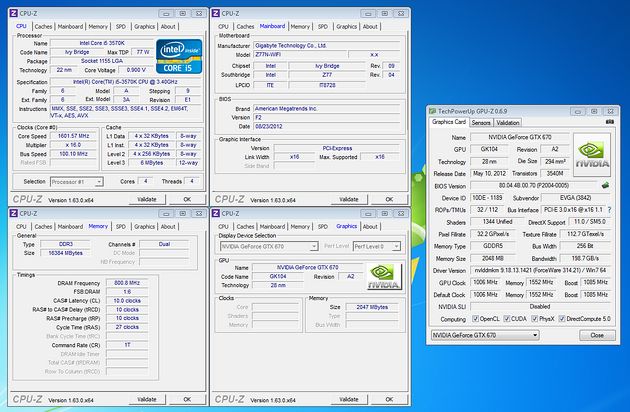Open the Processor #1 selection dropdown

pyautogui.click(x=76, y=182)
